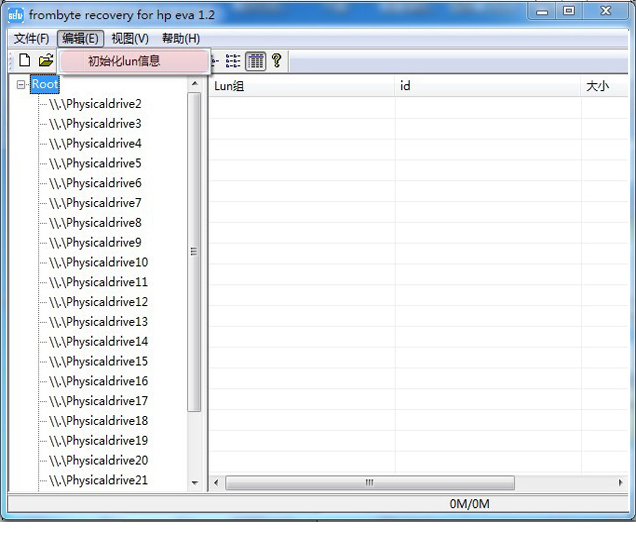The width and height of the screenshot is (636, 547).
Task: Select \\.\Physicaldrive5 in the tree
Action: (x=95, y=163)
